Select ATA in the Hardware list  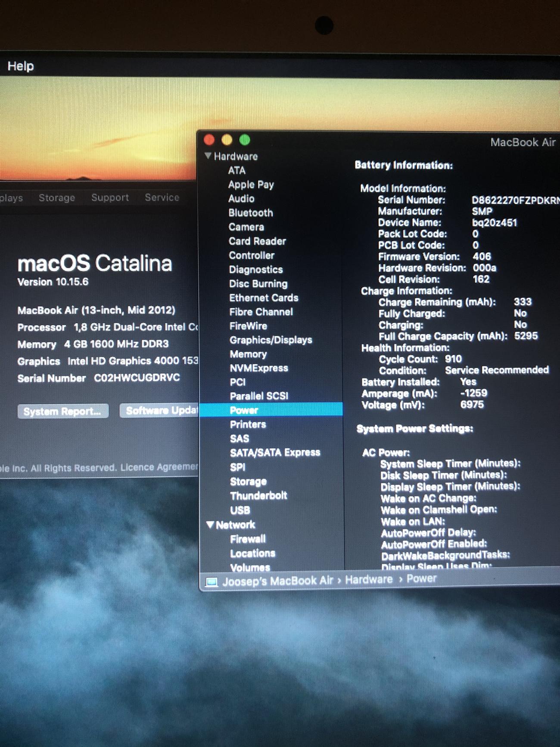237,170
